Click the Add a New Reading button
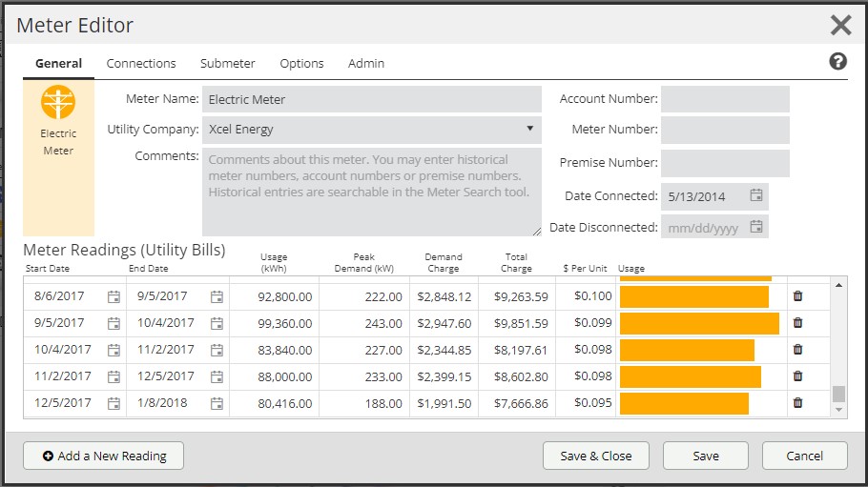 (x=104, y=456)
